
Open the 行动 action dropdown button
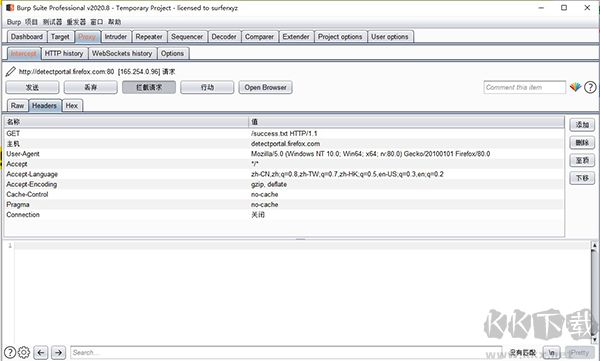[207, 87]
